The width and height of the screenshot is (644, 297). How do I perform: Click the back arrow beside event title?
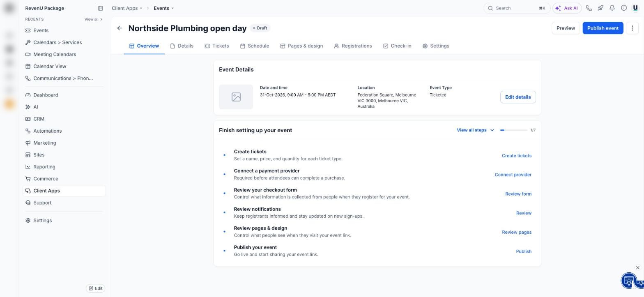click(x=120, y=28)
